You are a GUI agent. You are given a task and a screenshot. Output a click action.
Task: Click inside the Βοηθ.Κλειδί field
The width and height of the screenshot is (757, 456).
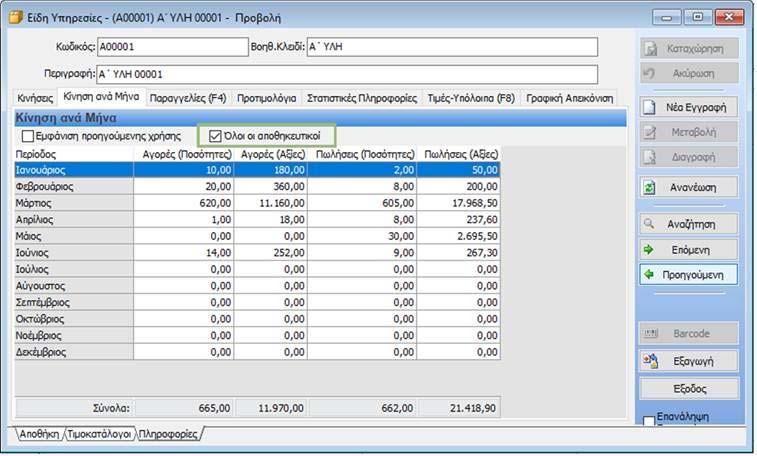click(452, 47)
